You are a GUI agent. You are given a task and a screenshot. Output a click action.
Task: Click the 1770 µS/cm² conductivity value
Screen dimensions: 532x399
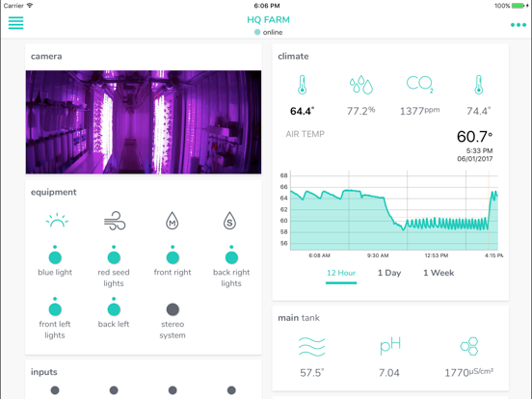pyautogui.click(x=469, y=373)
